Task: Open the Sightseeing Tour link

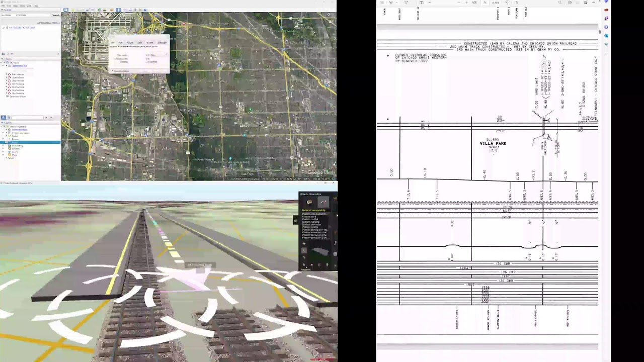Action: pyautogui.click(x=20, y=66)
